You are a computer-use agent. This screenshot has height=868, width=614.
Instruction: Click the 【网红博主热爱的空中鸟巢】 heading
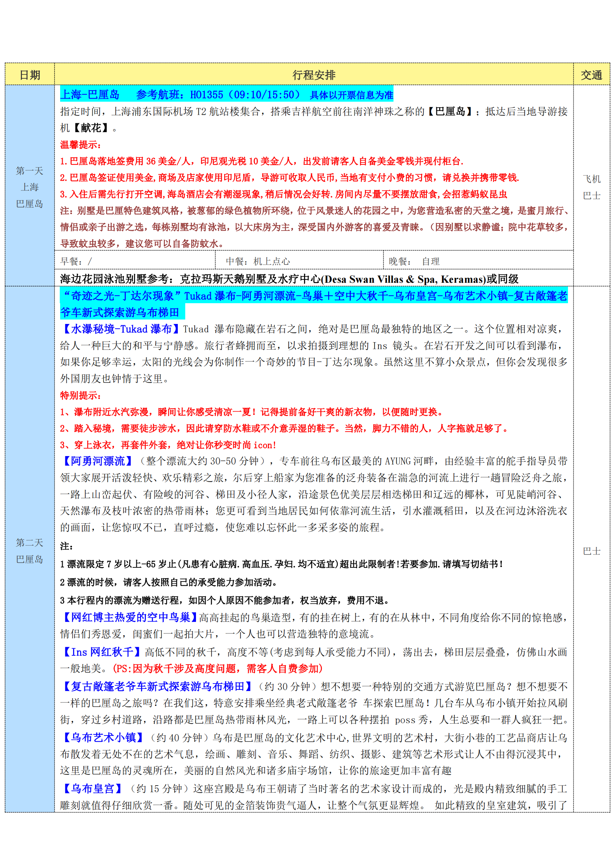[x=129, y=618]
